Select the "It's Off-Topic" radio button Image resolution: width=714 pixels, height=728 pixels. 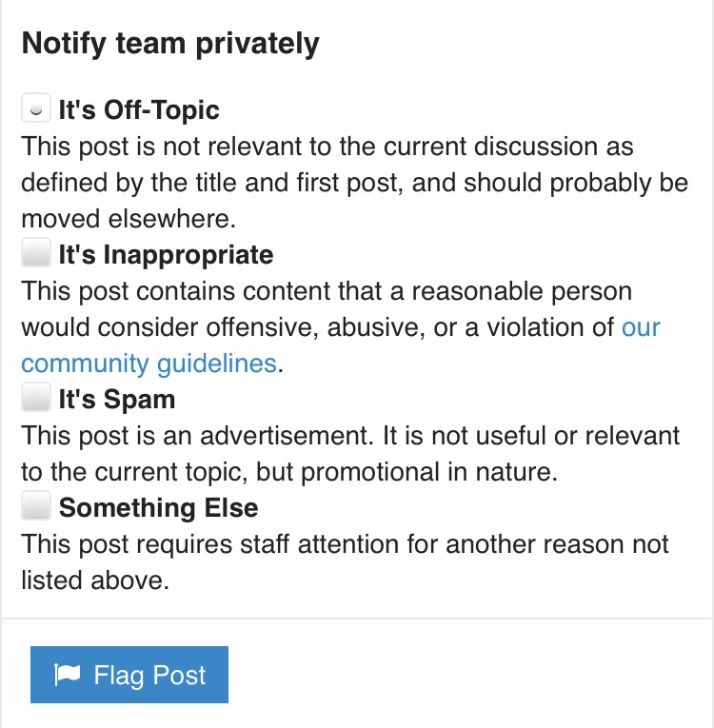(35, 109)
